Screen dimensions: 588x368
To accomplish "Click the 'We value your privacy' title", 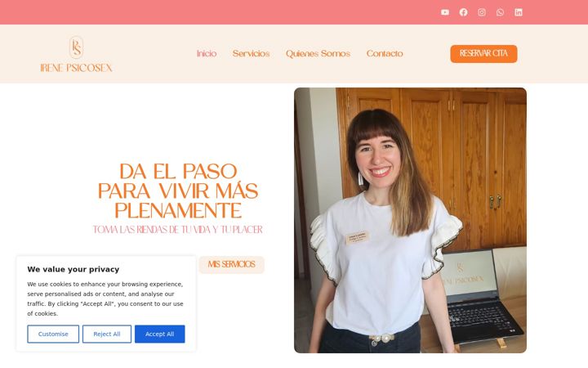I will coord(73,269).
